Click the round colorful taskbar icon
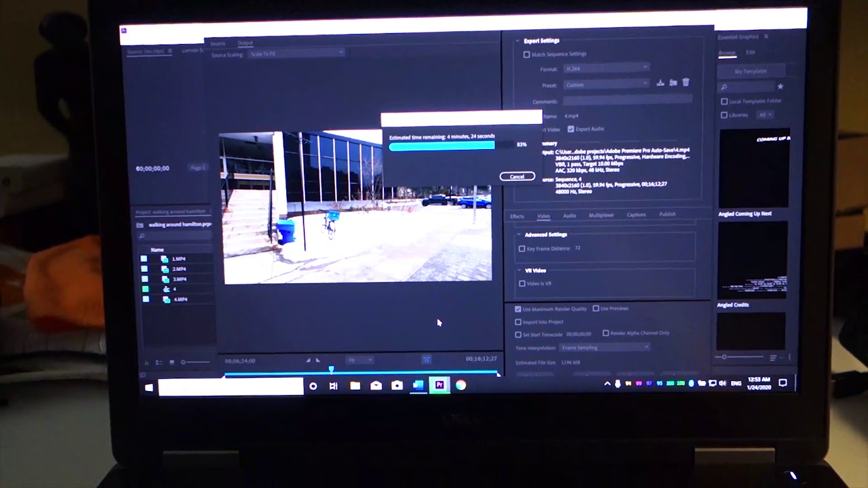Viewport: 868px width, 488px height. [x=460, y=385]
